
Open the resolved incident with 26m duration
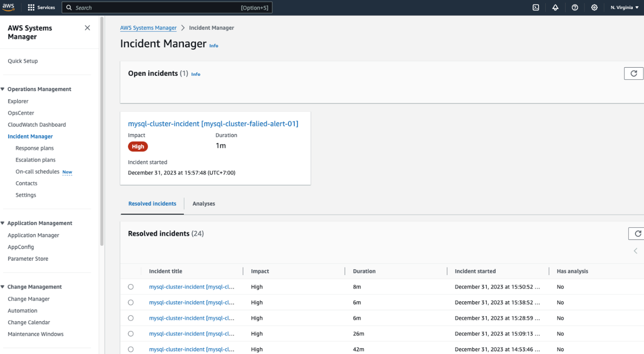pos(191,334)
